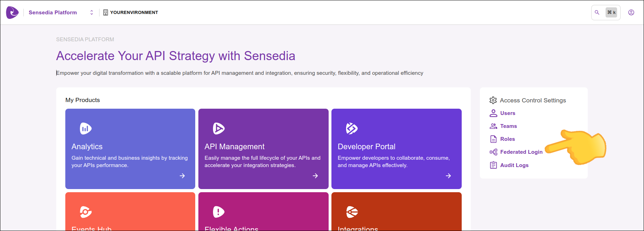Go to Teams settings

(x=508, y=126)
